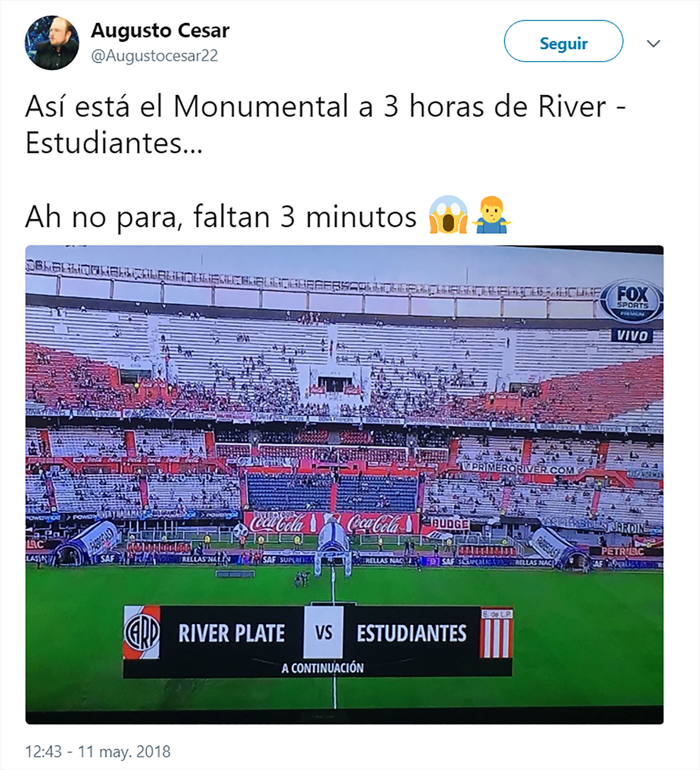
Task: Click the screaming face emoji
Action: pyautogui.click(x=448, y=215)
